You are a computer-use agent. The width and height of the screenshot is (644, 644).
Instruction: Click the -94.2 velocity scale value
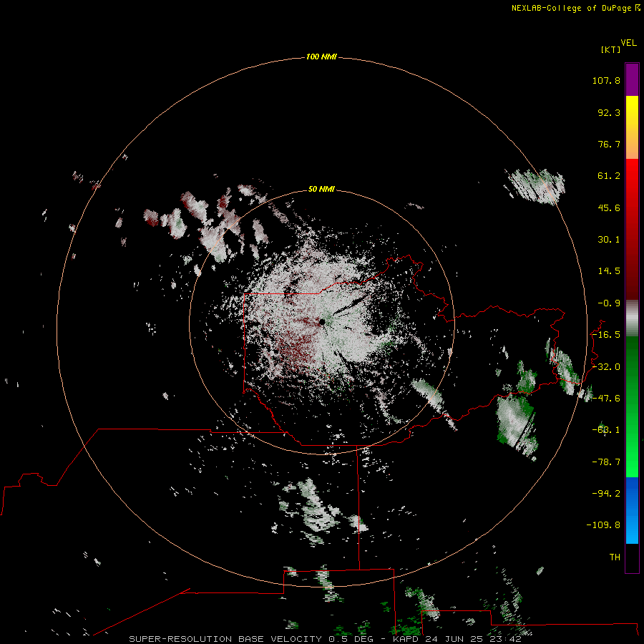(606, 494)
